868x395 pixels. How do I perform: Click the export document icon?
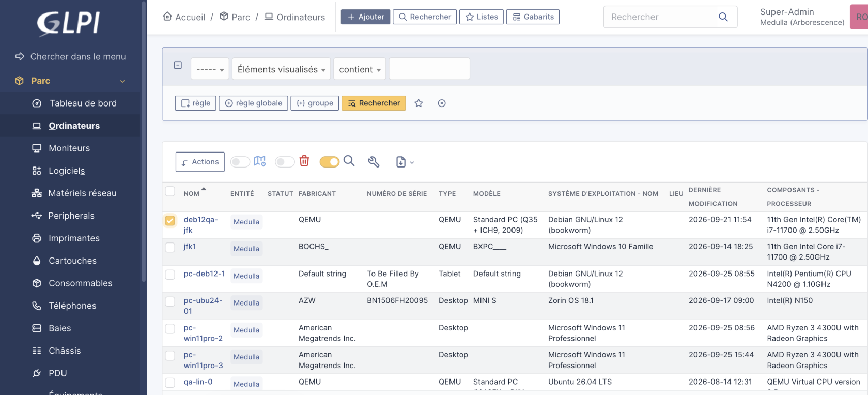click(401, 162)
